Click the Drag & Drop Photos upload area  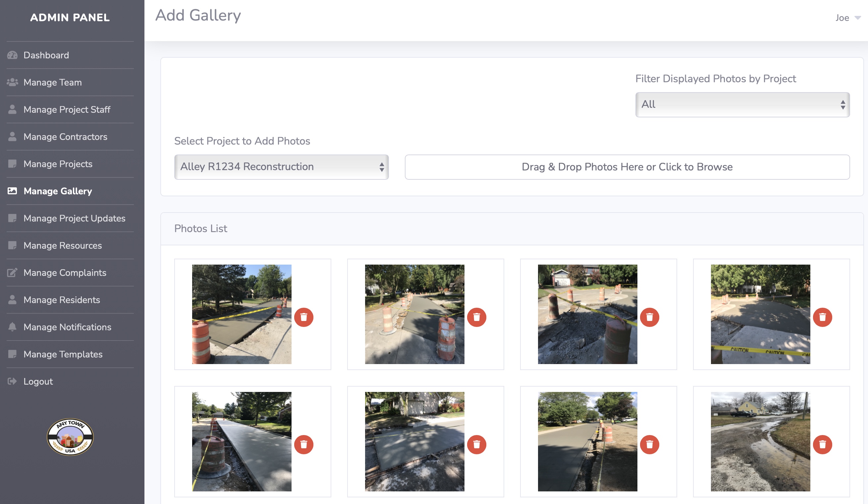coord(627,167)
